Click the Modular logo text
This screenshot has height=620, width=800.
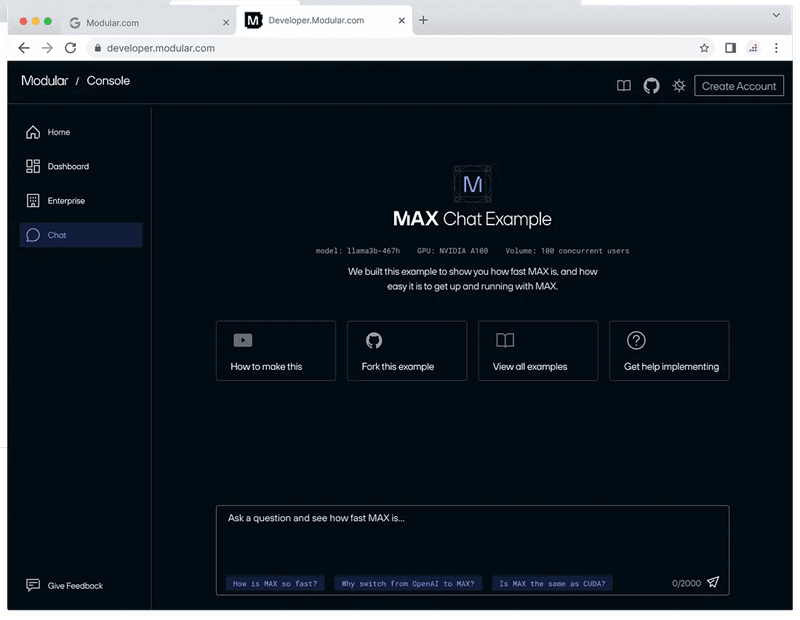[44, 81]
